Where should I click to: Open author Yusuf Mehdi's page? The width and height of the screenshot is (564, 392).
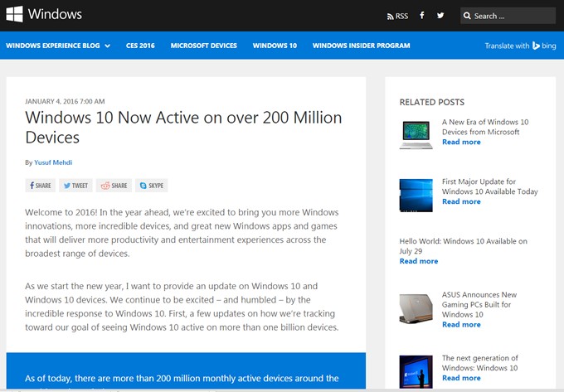53,162
